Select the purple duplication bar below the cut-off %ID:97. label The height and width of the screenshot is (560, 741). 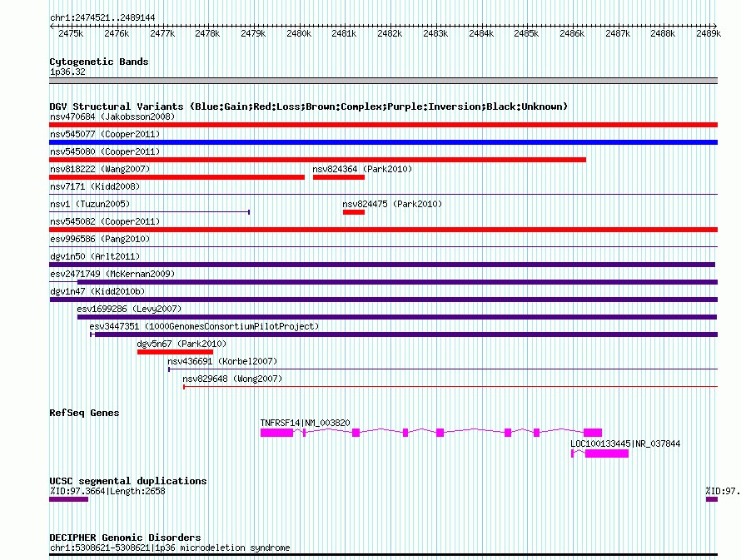coord(712,499)
